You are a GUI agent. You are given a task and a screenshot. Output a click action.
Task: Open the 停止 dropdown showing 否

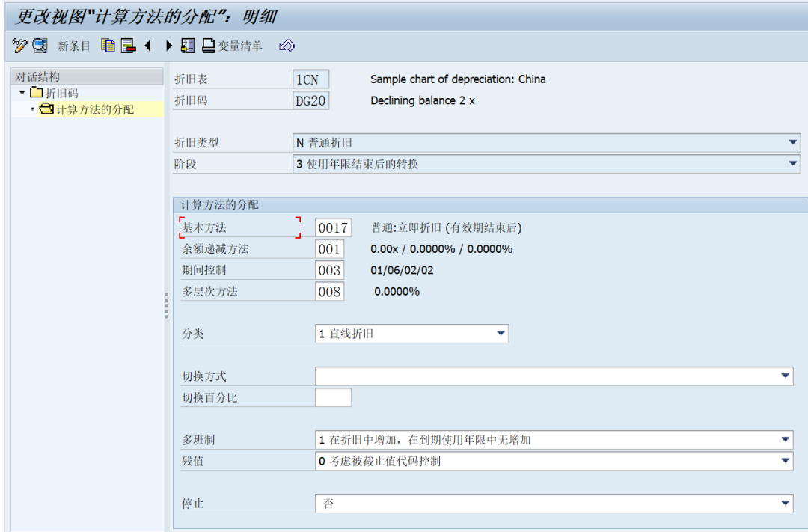[x=785, y=504]
